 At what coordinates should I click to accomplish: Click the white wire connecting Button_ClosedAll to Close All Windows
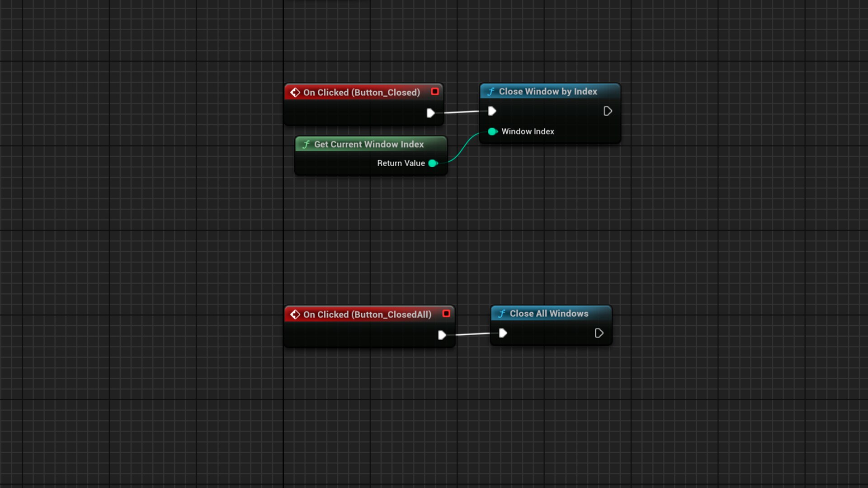472,334
